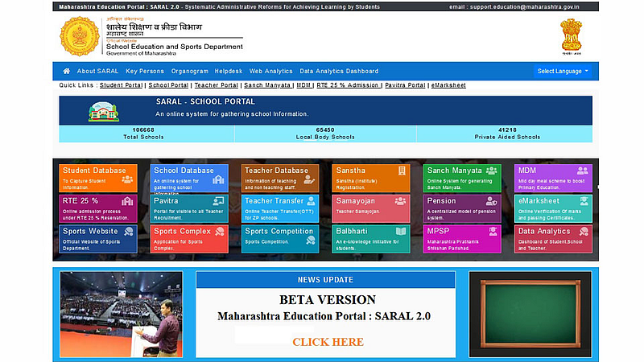
Task: Select the Data Analytics tile icon
Action: pos(584,232)
